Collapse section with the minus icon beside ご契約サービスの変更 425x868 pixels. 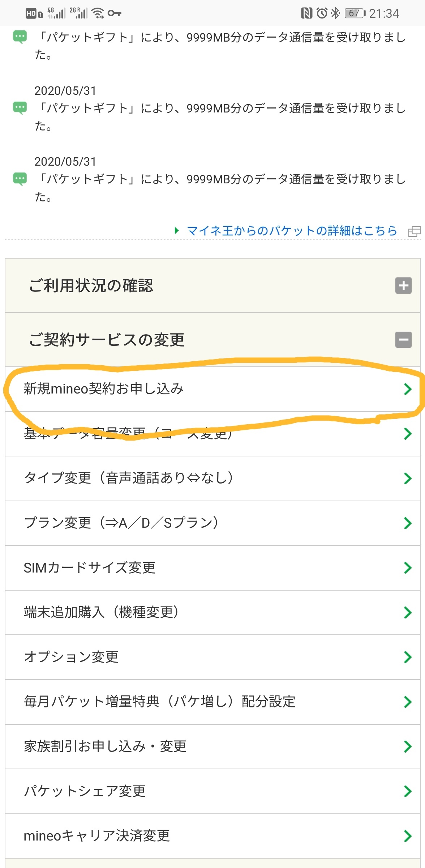coord(403,340)
